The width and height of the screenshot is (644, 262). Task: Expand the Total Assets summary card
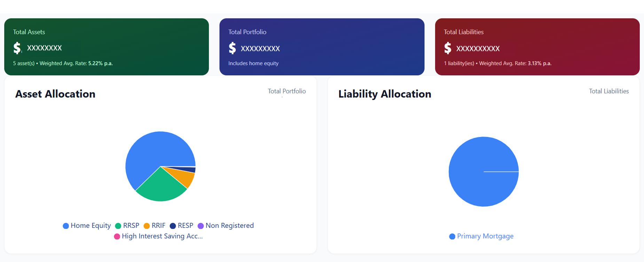pyautogui.click(x=106, y=47)
